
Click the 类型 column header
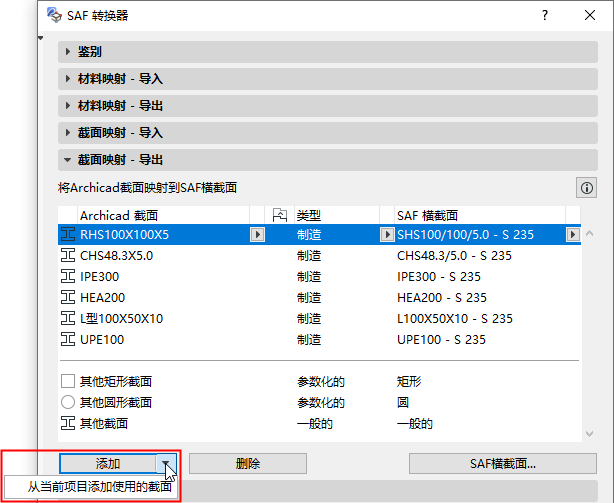(x=337, y=215)
